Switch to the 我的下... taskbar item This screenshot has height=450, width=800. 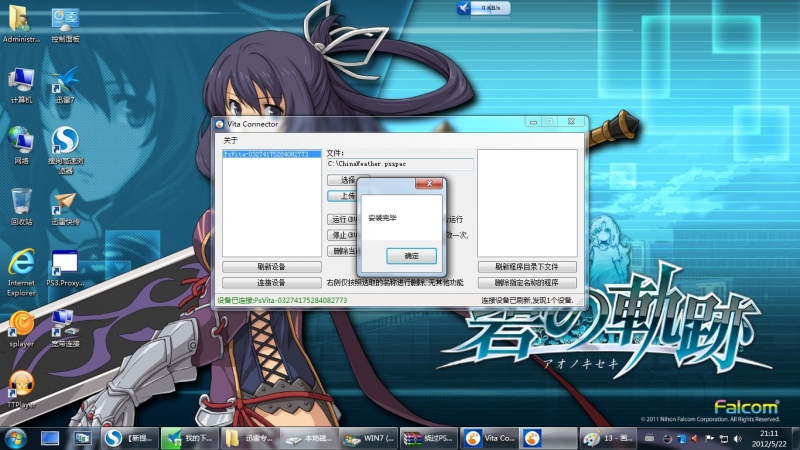tap(189, 438)
